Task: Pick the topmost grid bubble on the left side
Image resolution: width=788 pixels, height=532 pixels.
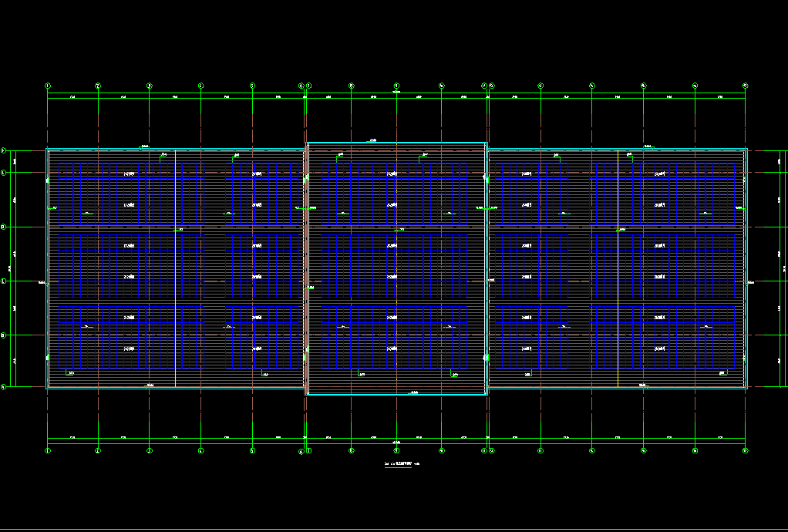Action: tap(3, 150)
